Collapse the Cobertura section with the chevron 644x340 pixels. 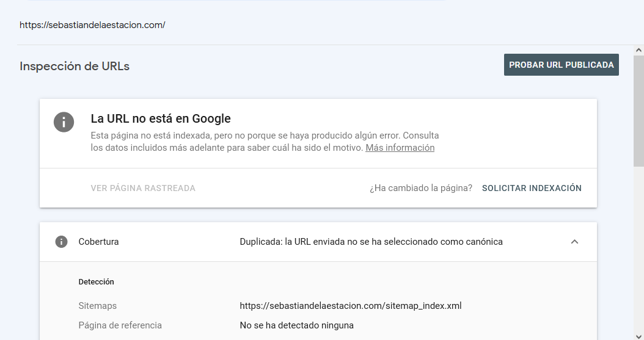tap(574, 242)
